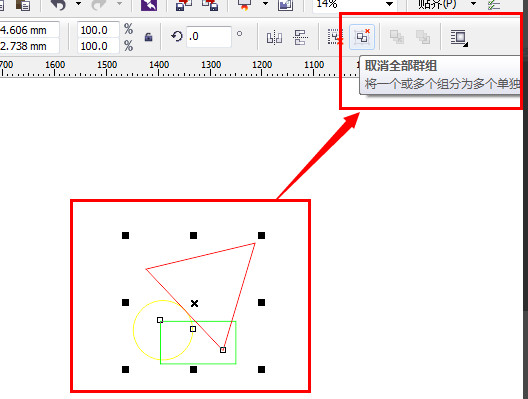This screenshot has width=528, height=399.
Task: Click the object height field 2.738 mm
Action: coord(29,46)
